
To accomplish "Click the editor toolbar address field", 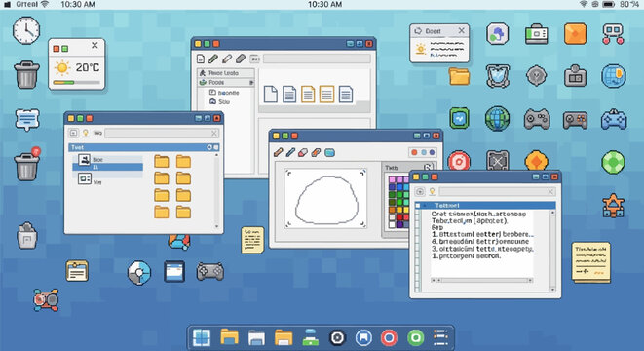I will (x=317, y=59).
